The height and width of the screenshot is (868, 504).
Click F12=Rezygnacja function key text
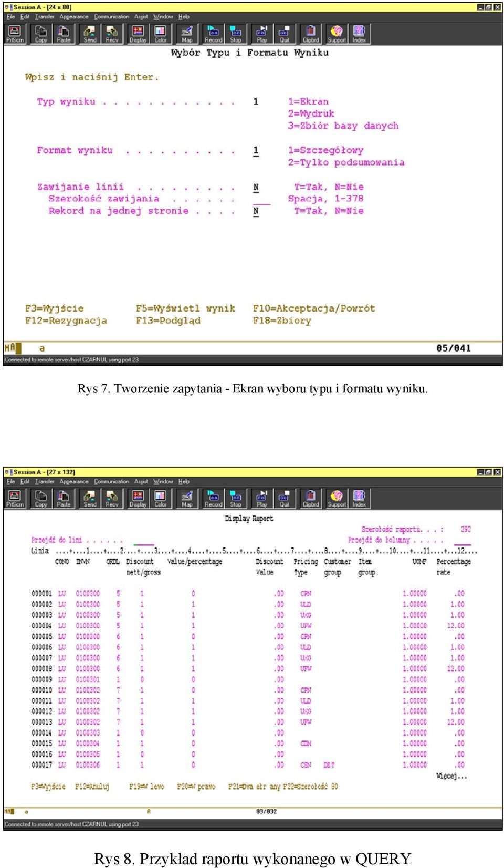coord(66,321)
